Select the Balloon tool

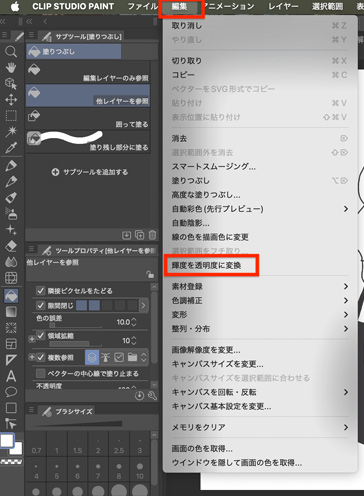click(11, 392)
